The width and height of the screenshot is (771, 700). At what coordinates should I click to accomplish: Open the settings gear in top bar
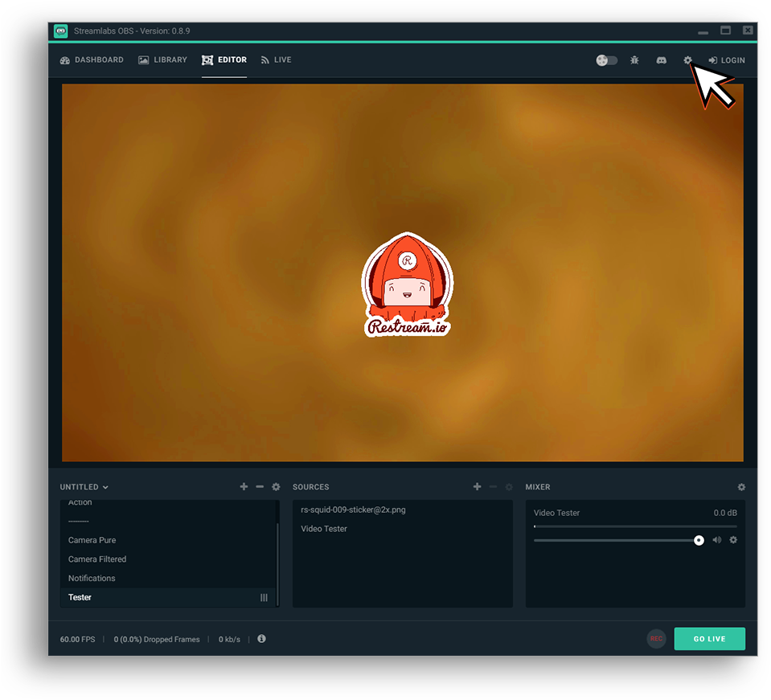687,60
